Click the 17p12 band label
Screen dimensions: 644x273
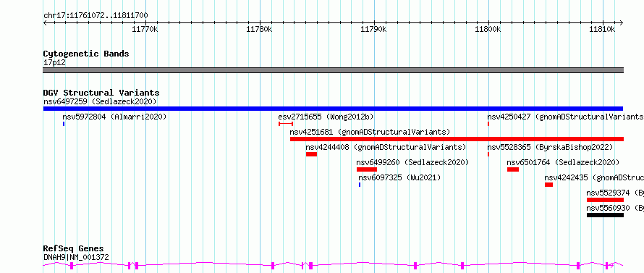pyautogui.click(x=54, y=63)
